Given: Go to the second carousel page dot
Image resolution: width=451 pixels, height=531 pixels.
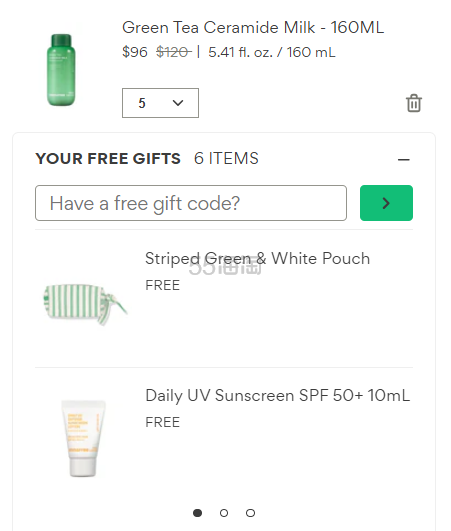Looking at the screenshot, I should (224, 513).
